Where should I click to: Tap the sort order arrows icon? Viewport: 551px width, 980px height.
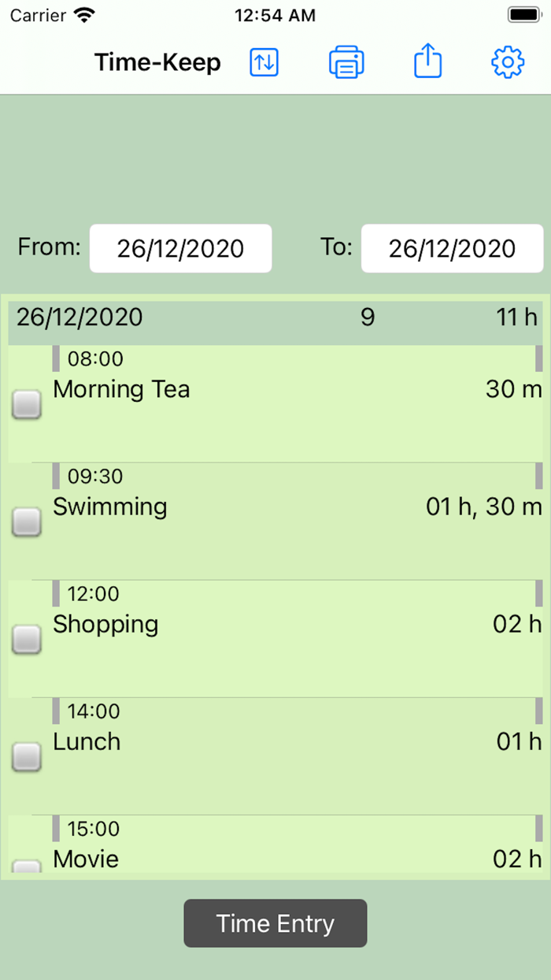[264, 62]
